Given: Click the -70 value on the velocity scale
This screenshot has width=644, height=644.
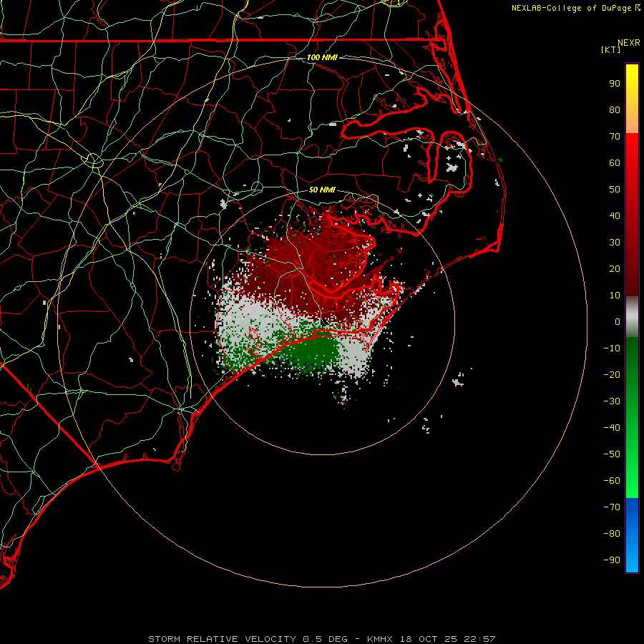Looking at the screenshot, I should (x=612, y=507).
